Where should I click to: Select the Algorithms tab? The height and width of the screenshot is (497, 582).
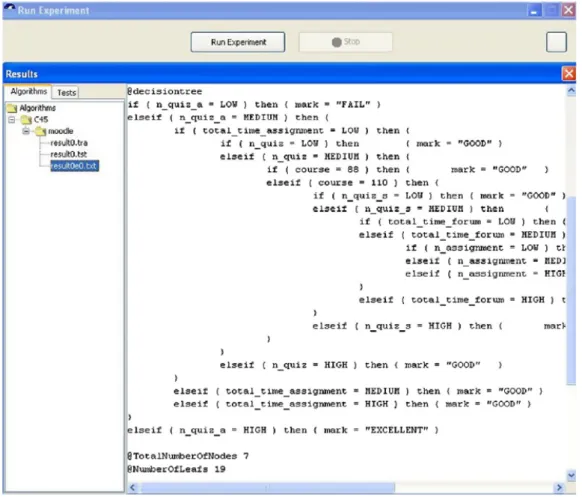29,91
